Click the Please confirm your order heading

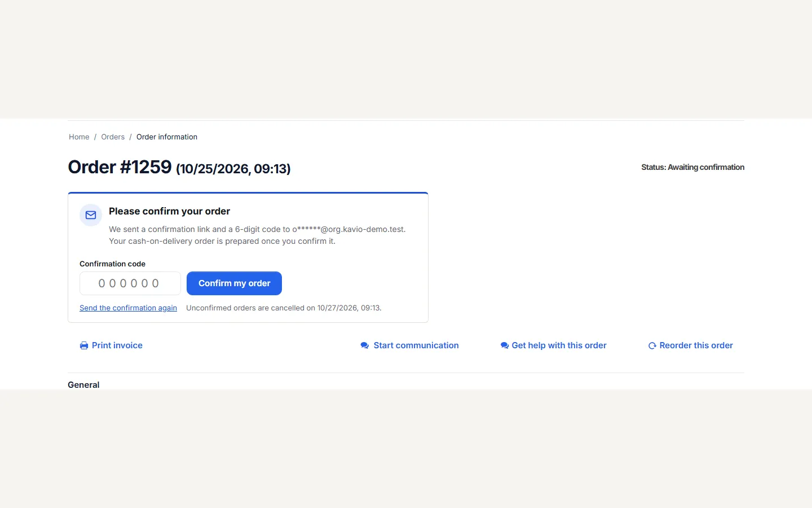click(x=169, y=211)
